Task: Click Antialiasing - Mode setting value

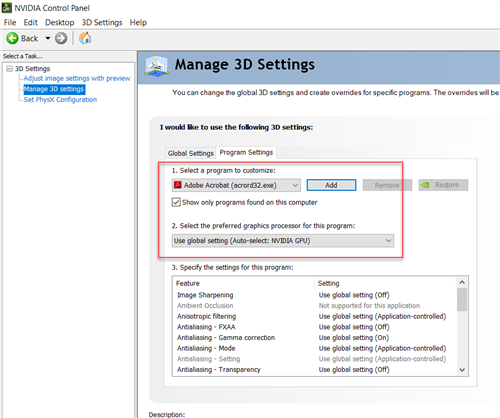Action: tap(382, 348)
